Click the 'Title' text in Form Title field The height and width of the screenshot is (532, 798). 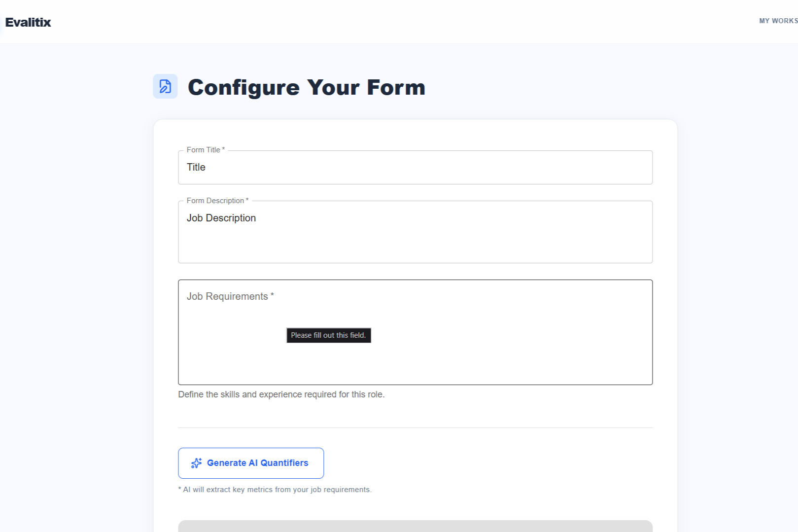(x=196, y=167)
